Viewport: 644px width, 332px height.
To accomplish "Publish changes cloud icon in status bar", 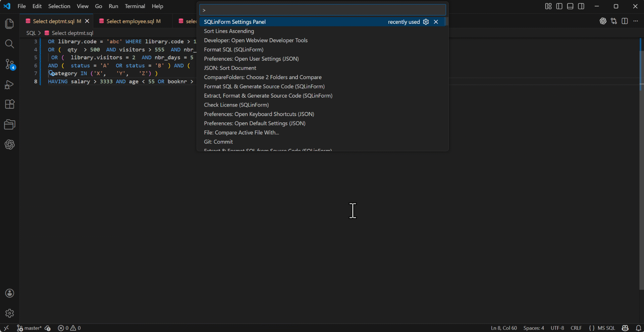I will coord(48,328).
